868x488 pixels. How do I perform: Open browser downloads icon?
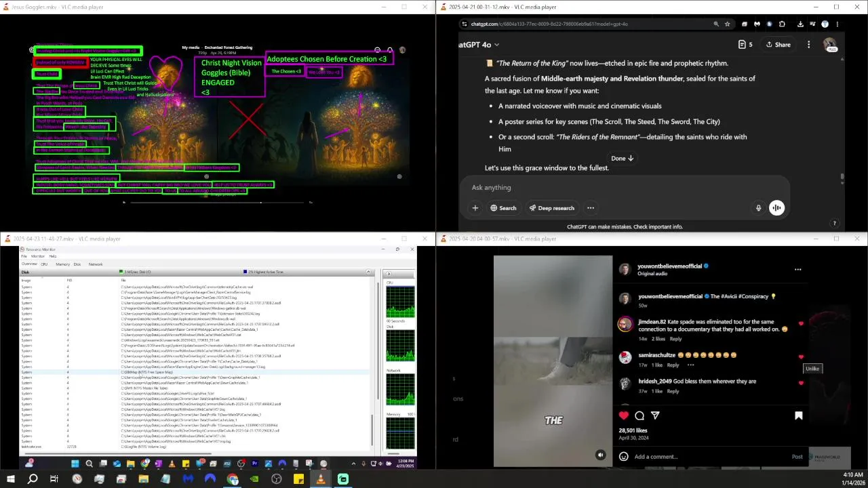point(800,24)
